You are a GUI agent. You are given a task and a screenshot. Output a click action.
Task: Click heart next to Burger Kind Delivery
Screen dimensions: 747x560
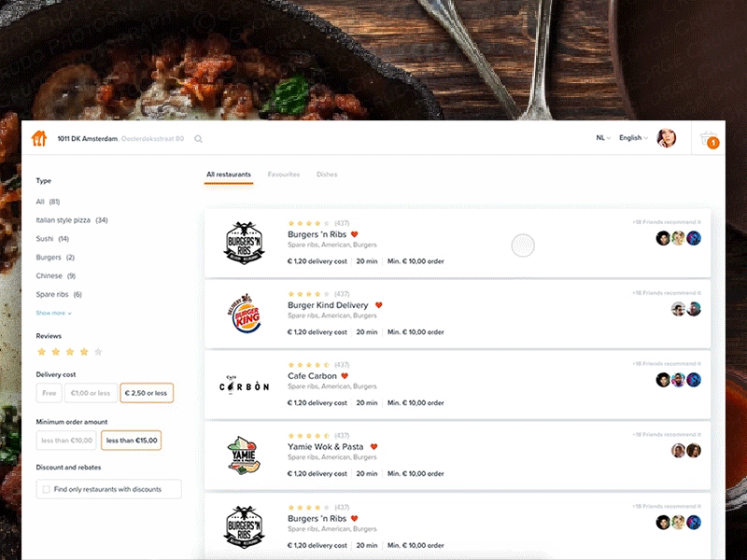[378, 305]
